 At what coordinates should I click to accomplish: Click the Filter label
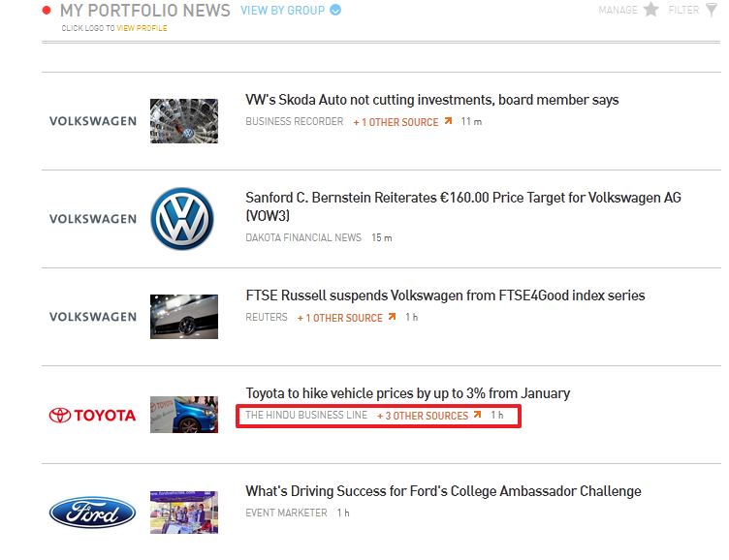coord(683,10)
